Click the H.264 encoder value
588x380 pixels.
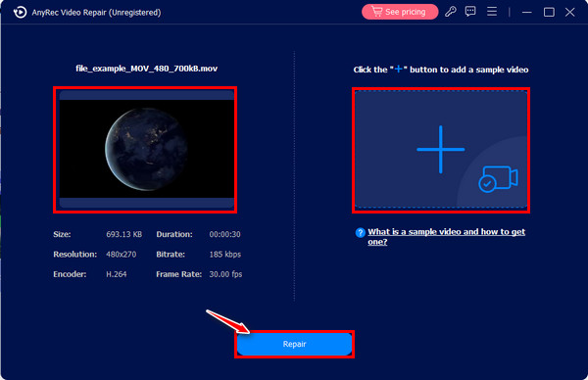[117, 274]
